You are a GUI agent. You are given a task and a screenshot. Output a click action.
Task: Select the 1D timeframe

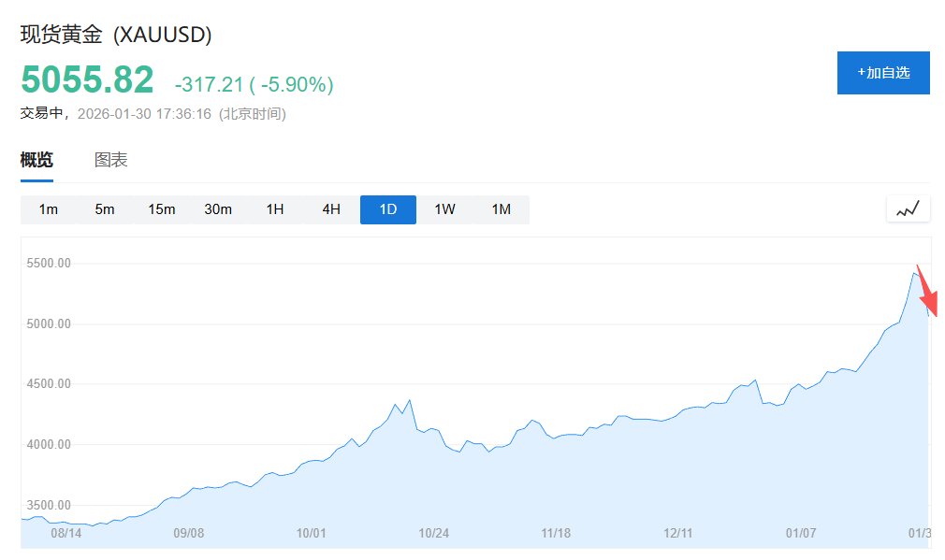[x=388, y=209]
